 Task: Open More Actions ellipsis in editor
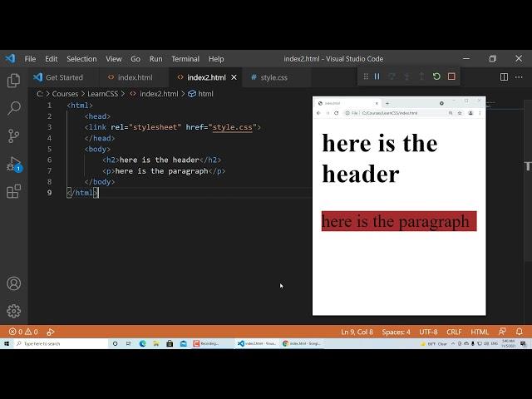click(x=519, y=77)
